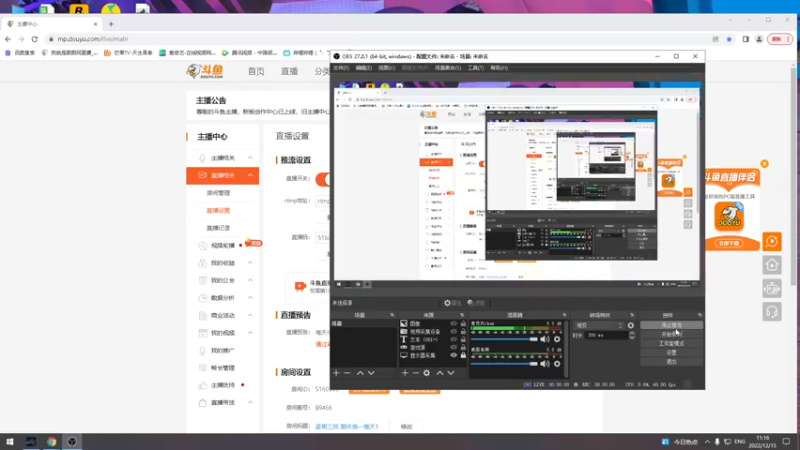
Task: Reload the Chrome page
Action: [35, 39]
